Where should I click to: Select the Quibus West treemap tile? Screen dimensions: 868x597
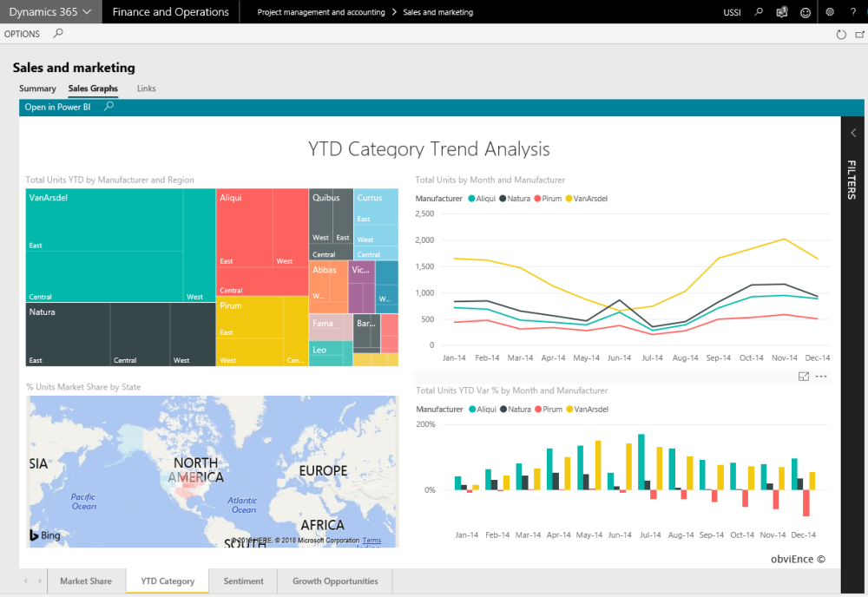point(320,216)
